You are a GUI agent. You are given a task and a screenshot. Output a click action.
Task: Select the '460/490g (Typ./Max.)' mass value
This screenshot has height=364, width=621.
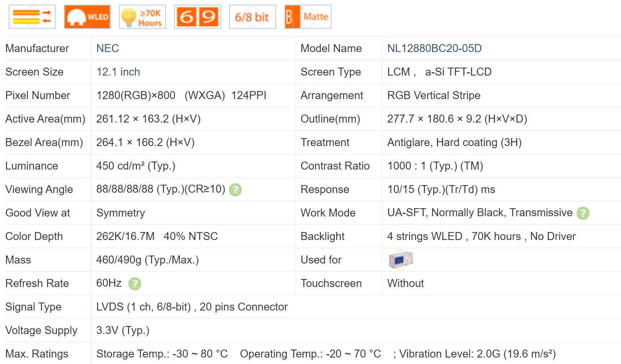147,260
